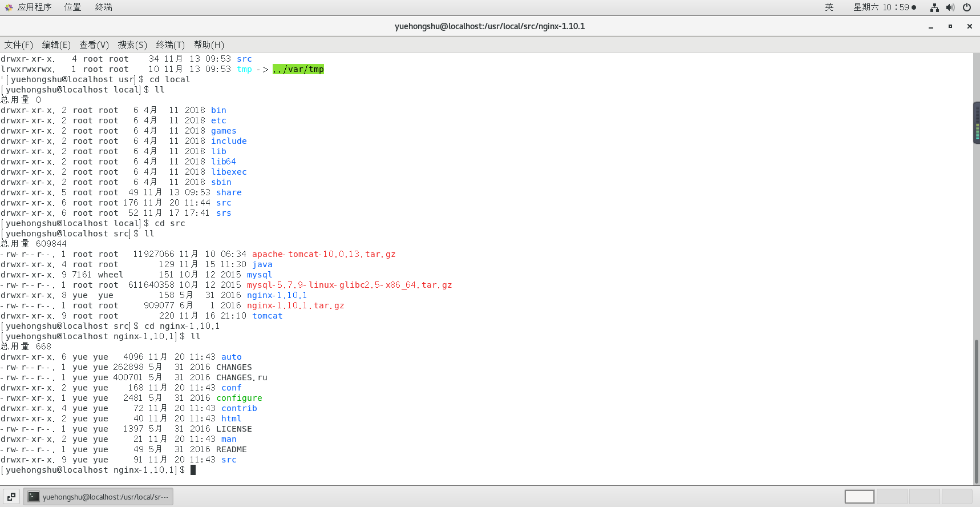Minimize the terminal window
980x507 pixels.
click(x=931, y=26)
